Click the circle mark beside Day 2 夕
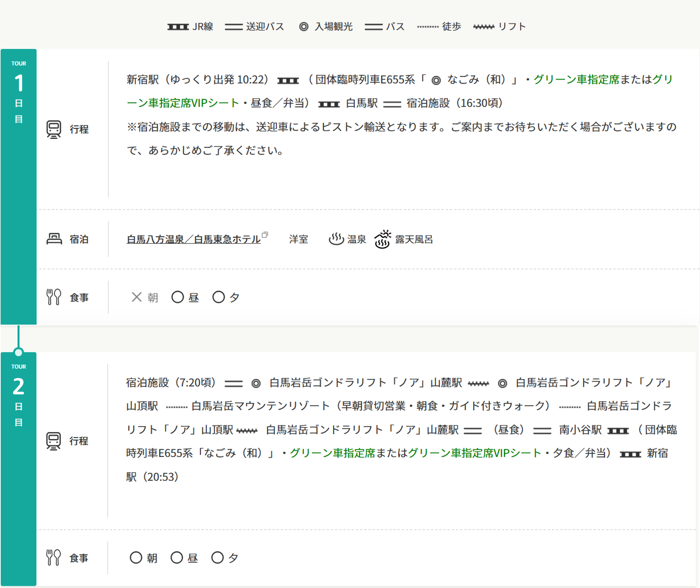This screenshot has height=588, width=700. click(x=217, y=557)
